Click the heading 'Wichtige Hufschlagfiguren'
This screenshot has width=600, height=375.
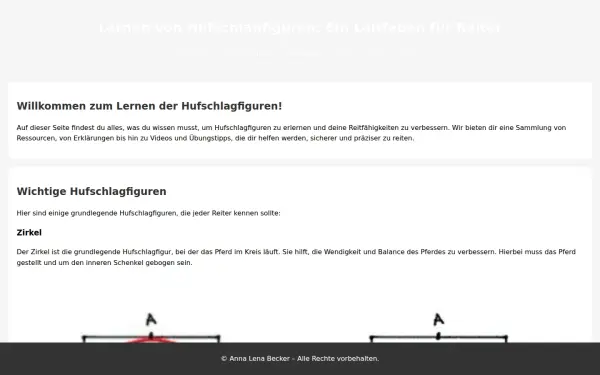coord(91,191)
